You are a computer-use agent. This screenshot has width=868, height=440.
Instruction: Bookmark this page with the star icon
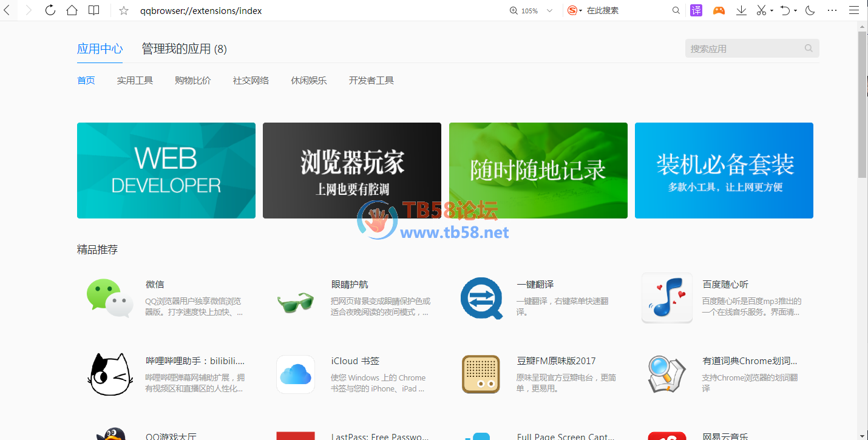(x=124, y=10)
